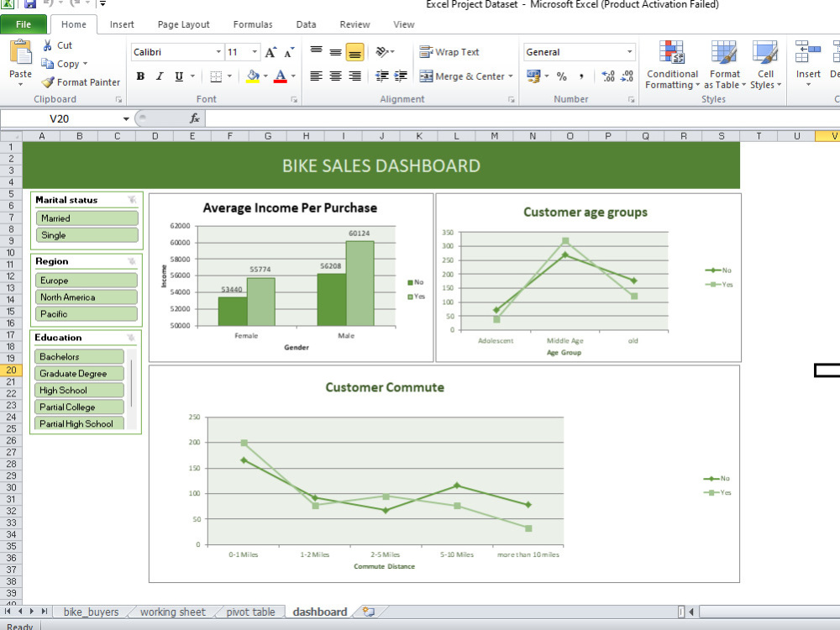Insert a new worksheet tab
This screenshot has height=630, width=840.
(369, 612)
